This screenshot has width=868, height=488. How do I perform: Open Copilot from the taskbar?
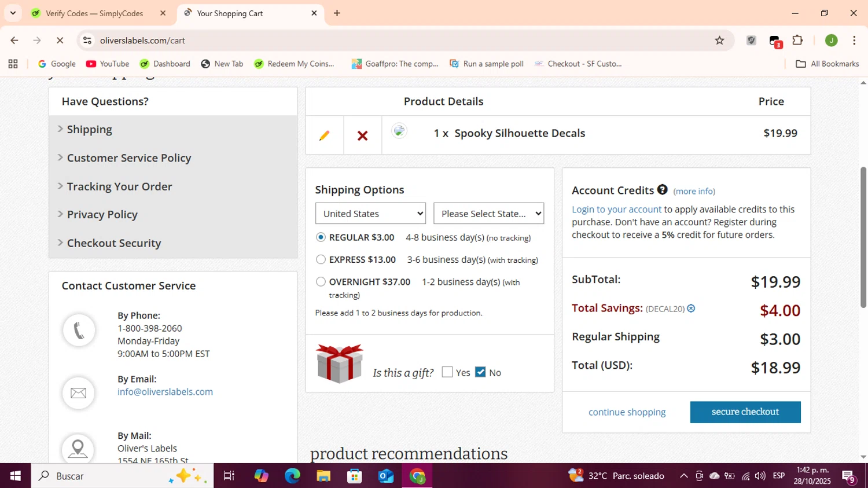(261, 476)
